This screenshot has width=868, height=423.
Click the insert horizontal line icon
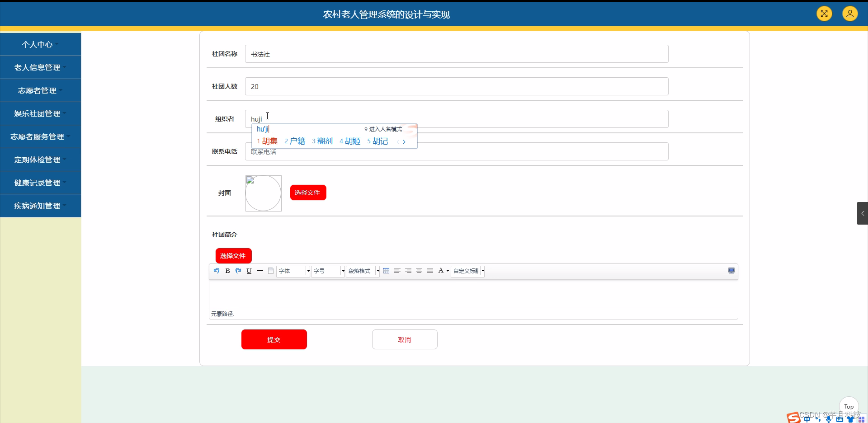[260, 271]
